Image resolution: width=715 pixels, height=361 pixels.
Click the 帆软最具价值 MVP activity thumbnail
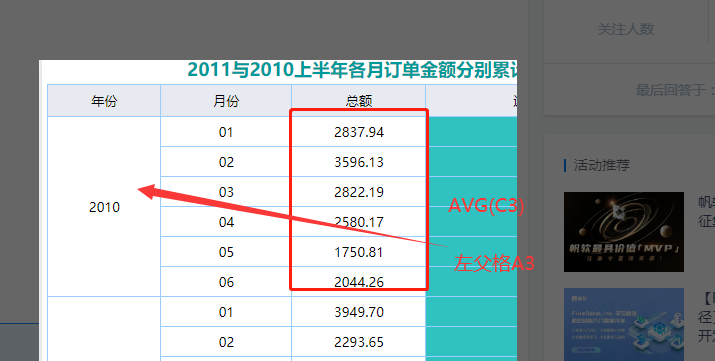click(x=623, y=232)
